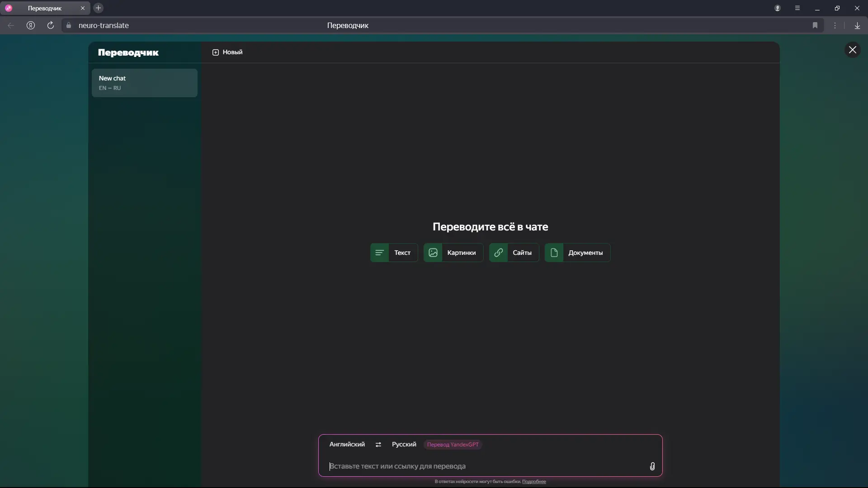The height and width of the screenshot is (488, 868).
Task: Close the translator panel with X
Action: [853, 50]
